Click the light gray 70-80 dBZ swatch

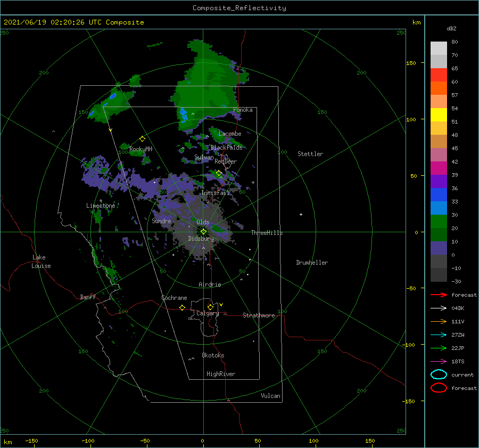coord(439,48)
